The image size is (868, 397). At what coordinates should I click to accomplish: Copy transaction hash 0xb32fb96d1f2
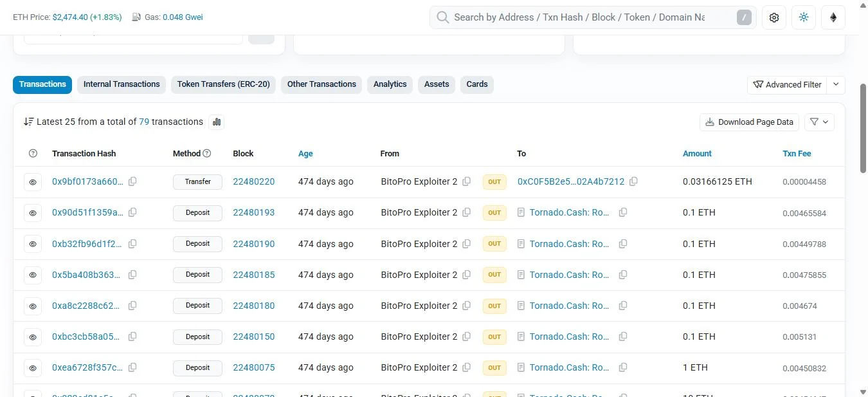coord(132,244)
